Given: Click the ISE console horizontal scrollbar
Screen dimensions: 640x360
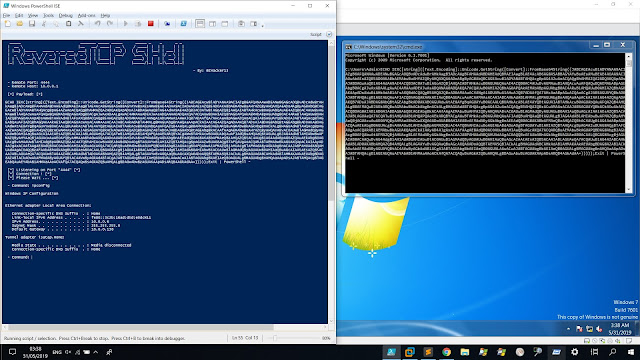Looking at the screenshot, I should coord(141,327).
